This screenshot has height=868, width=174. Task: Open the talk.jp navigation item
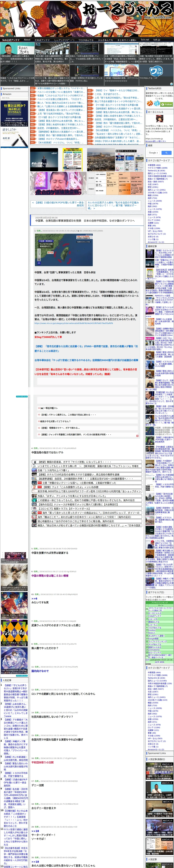click(157, 40)
